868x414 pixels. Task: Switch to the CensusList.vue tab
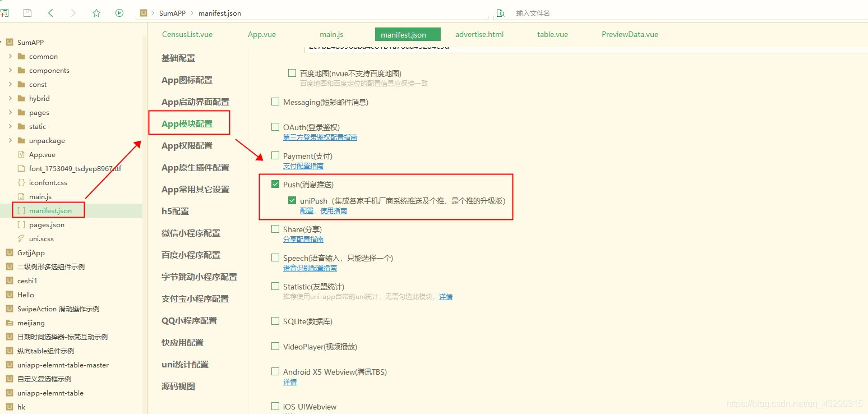187,34
